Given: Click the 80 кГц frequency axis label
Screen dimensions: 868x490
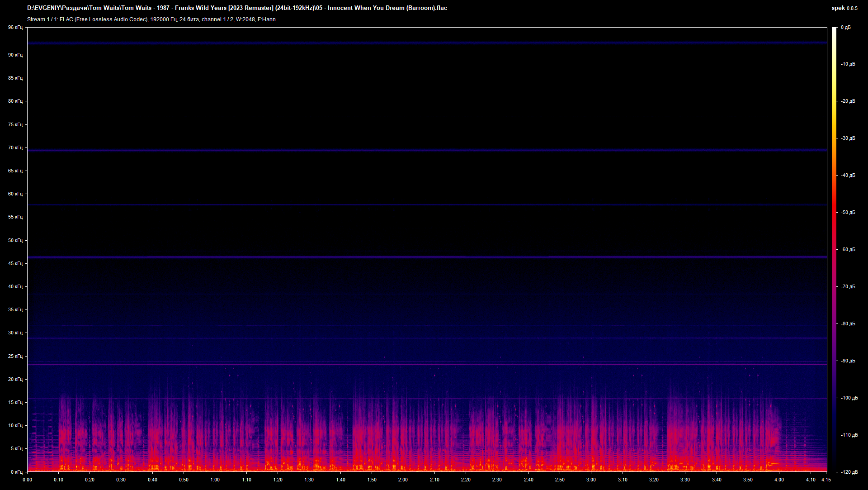Looking at the screenshot, I should tap(15, 101).
